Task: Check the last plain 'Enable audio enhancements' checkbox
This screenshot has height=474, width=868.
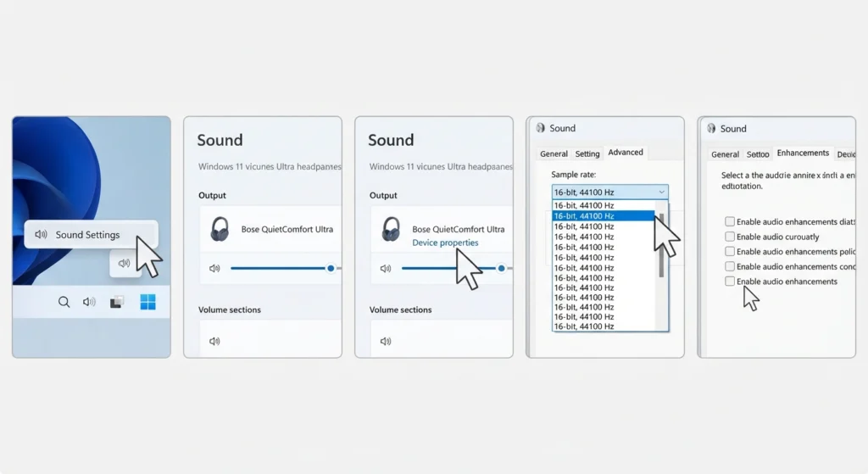Action: 730,282
